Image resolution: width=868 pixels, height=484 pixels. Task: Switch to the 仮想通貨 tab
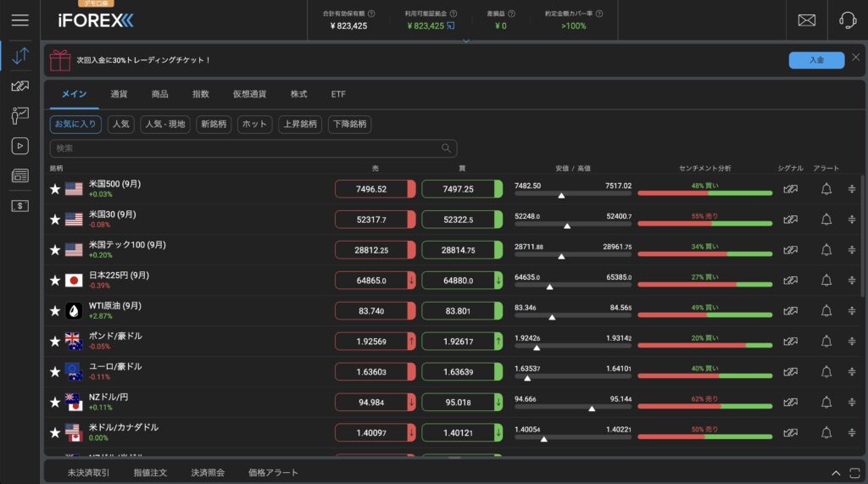249,94
